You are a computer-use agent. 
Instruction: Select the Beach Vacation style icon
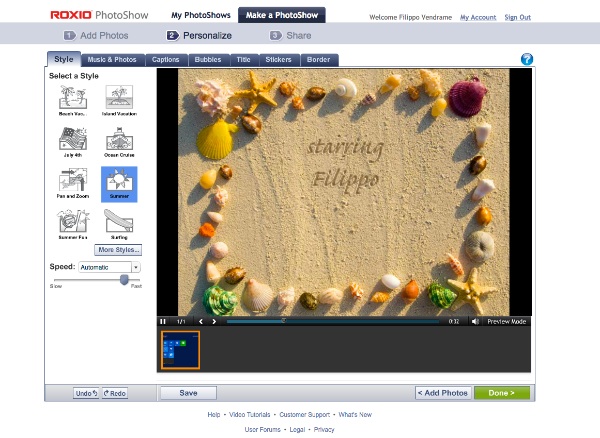pos(73,97)
